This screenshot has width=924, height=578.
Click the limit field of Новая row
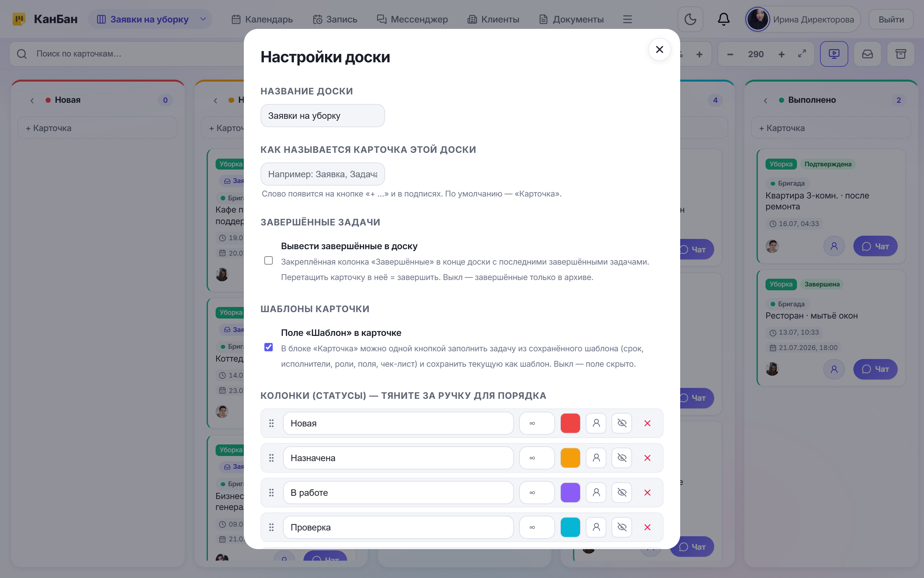(x=537, y=423)
